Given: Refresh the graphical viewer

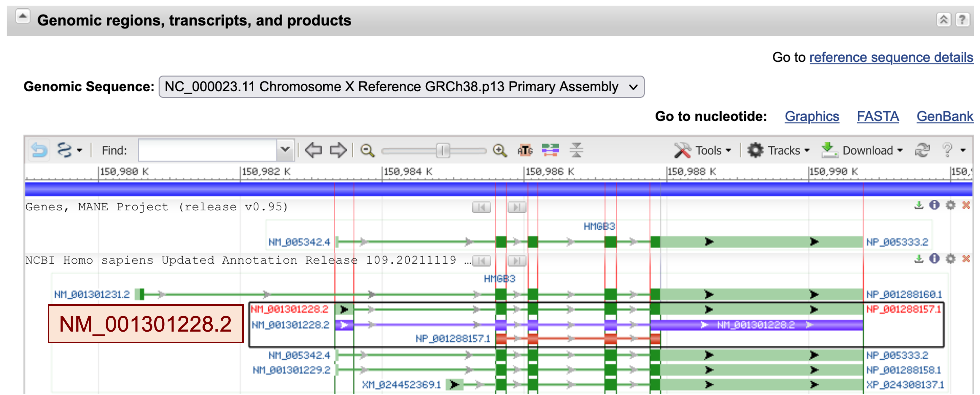Looking at the screenshot, I should pos(922,150).
